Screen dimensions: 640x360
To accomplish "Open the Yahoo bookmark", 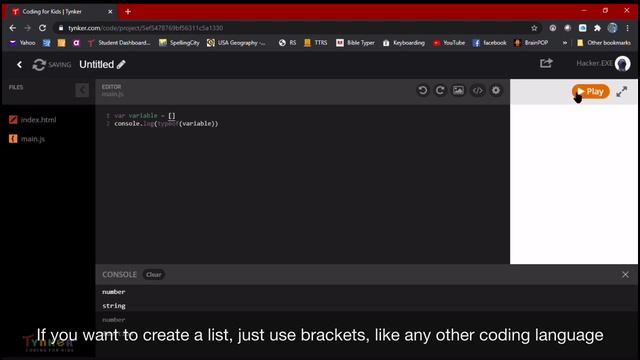I will (22, 42).
